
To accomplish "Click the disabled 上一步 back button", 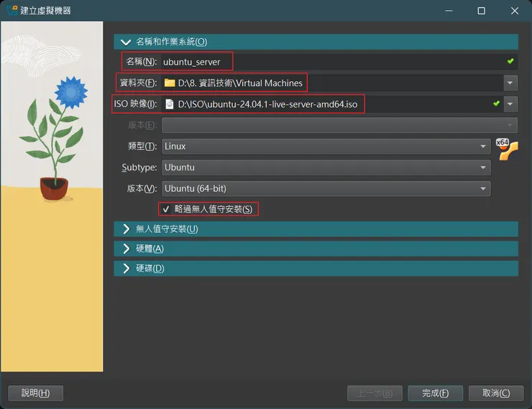I will (375, 393).
